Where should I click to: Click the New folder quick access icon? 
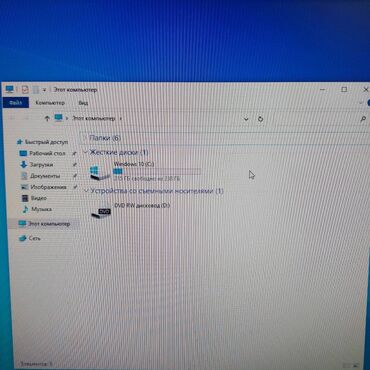[x=36, y=90]
